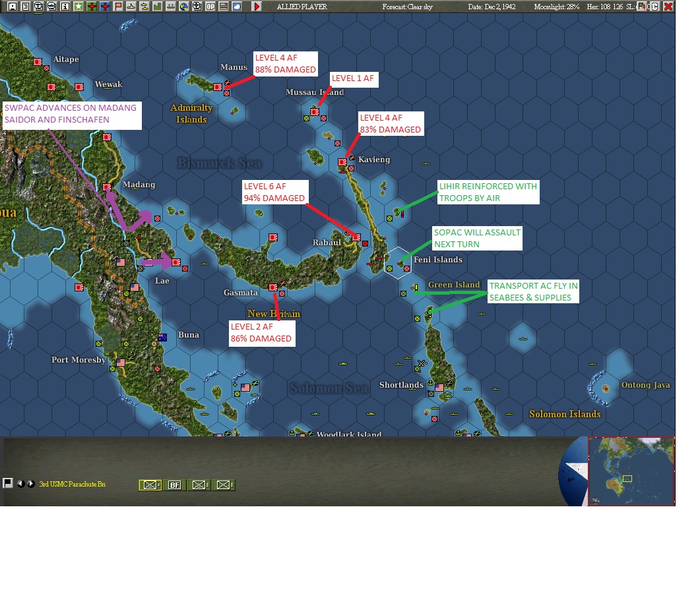Click the world minimap thumbnail
The height and width of the screenshot is (592, 700).
(631, 471)
